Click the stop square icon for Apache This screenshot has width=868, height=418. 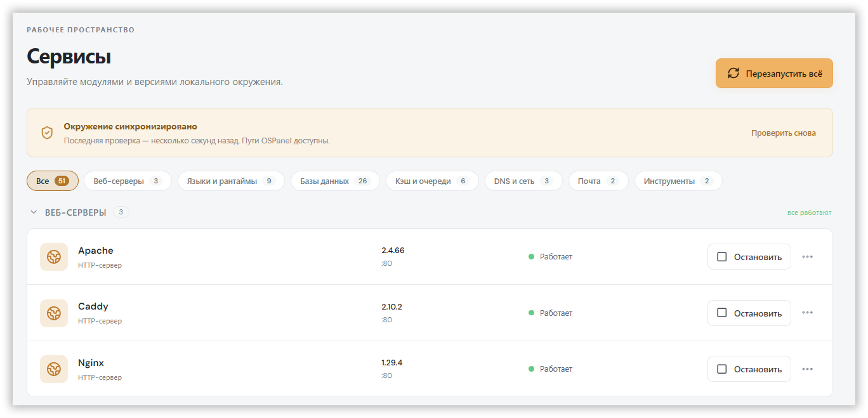(x=721, y=257)
